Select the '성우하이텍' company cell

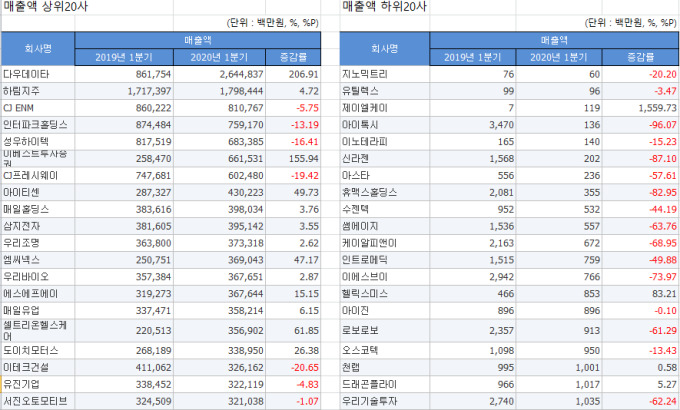click(x=38, y=142)
